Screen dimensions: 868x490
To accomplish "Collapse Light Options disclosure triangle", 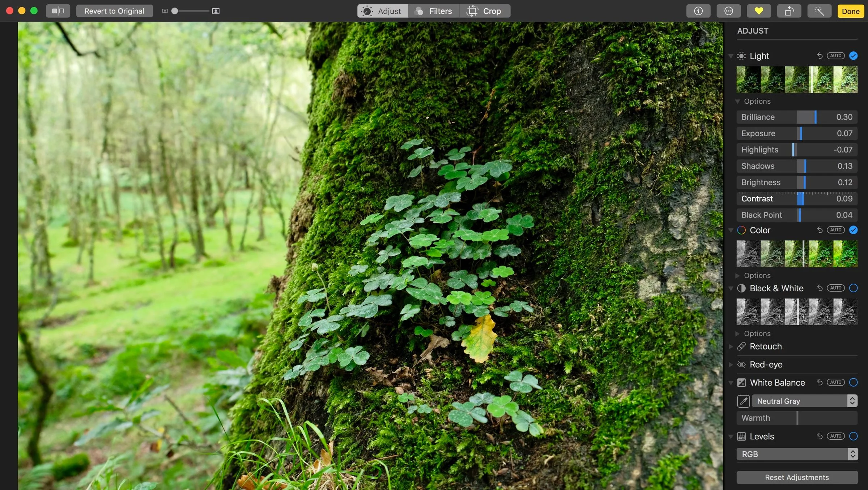I will point(737,102).
